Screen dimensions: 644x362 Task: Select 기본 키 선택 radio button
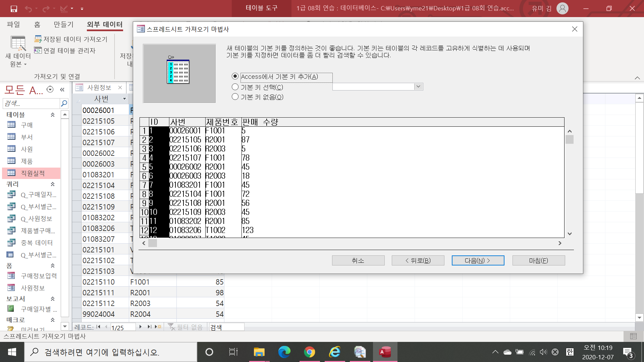pos(235,87)
